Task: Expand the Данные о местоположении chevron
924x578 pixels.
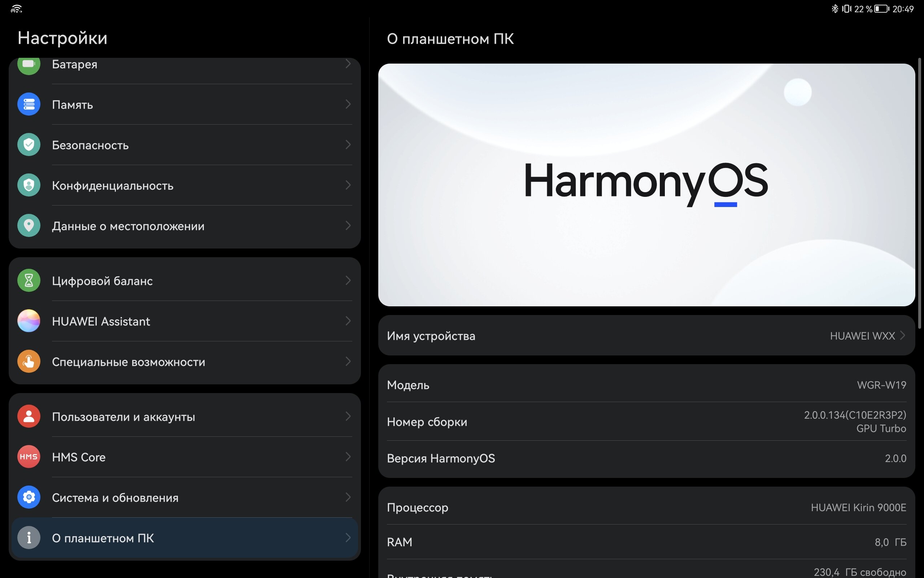Action: point(348,225)
